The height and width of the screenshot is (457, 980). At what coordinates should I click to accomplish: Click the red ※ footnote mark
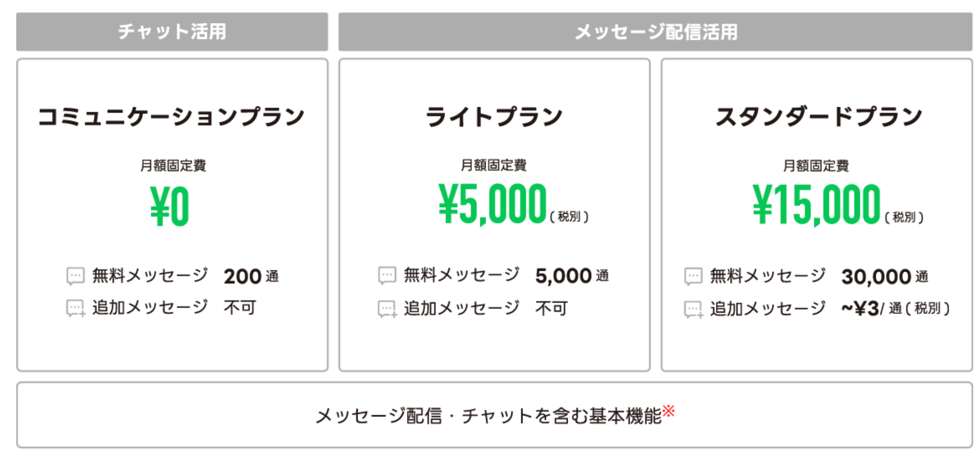click(669, 411)
